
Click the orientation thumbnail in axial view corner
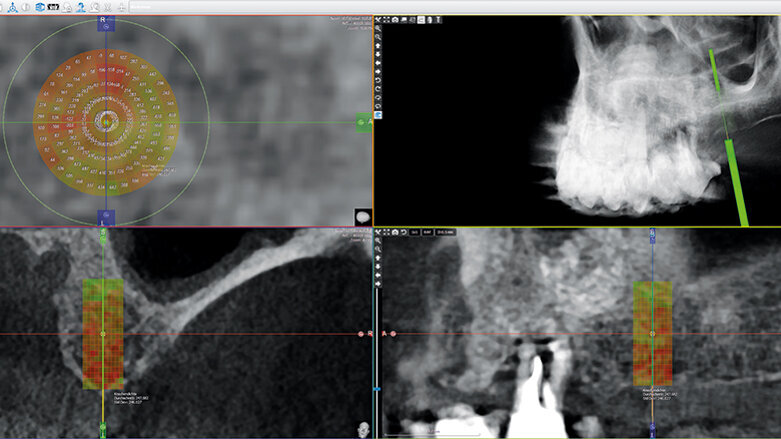(363, 217)
